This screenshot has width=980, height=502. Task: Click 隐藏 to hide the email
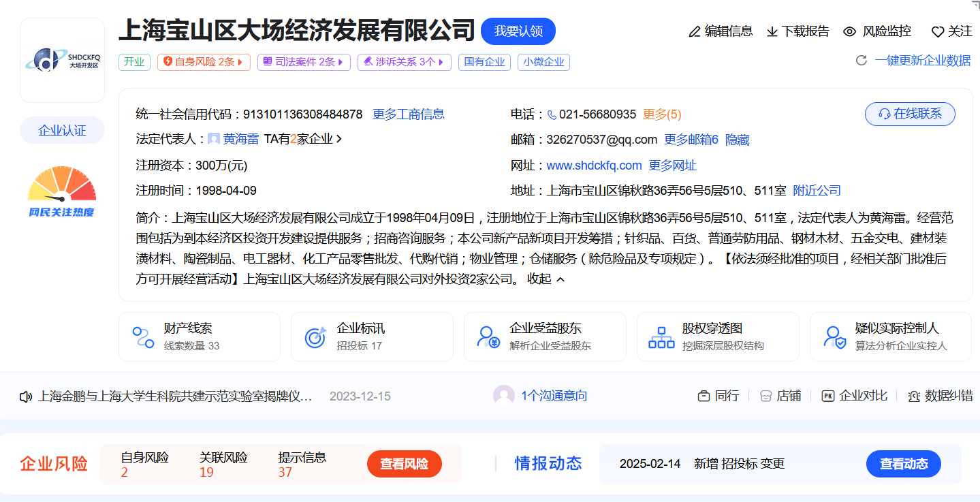tap(738, 140)
